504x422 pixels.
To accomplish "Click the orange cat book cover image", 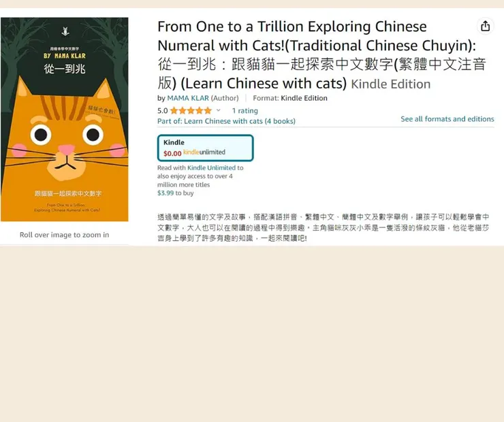I will point(65,120).
